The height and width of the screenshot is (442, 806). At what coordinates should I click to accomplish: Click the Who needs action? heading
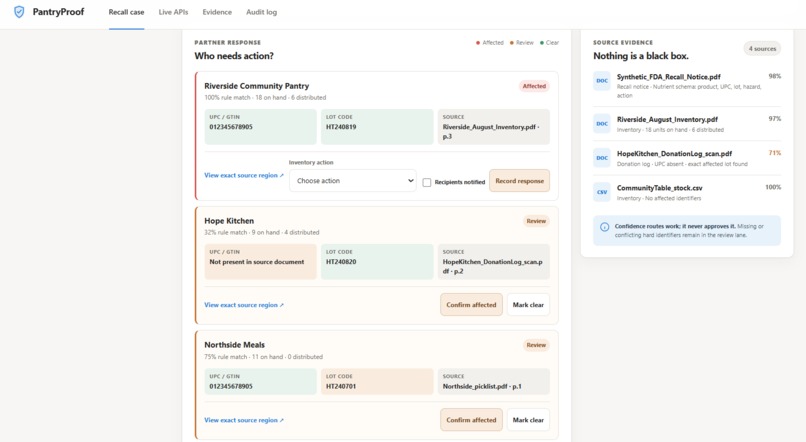pyautogui.click(x=234, y=56)
